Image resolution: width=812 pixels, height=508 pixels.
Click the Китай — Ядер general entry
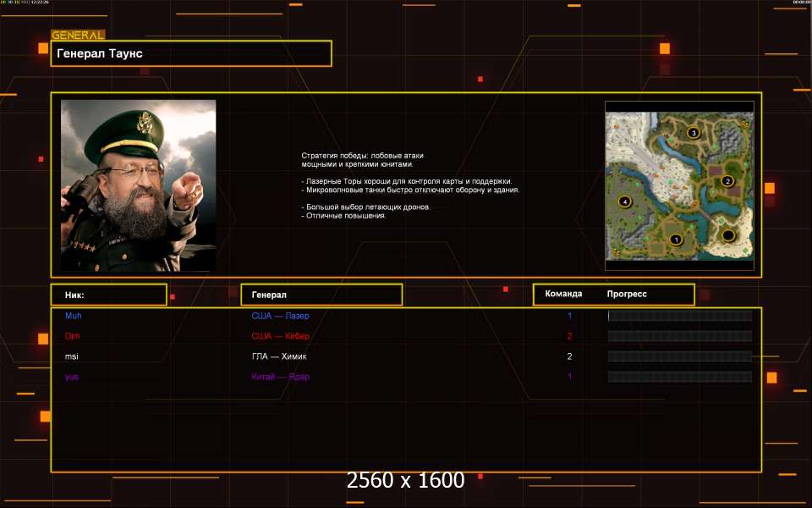pos(280,377)
